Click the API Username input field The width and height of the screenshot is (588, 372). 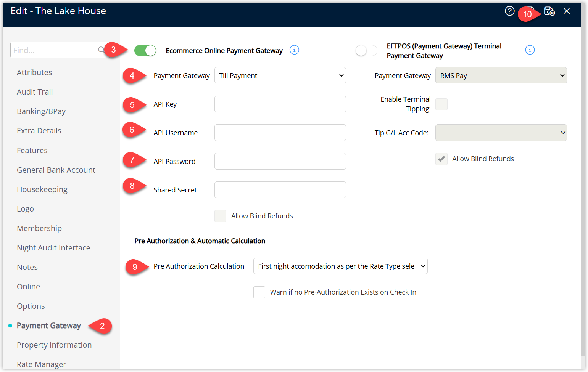(x=280, y=133)
